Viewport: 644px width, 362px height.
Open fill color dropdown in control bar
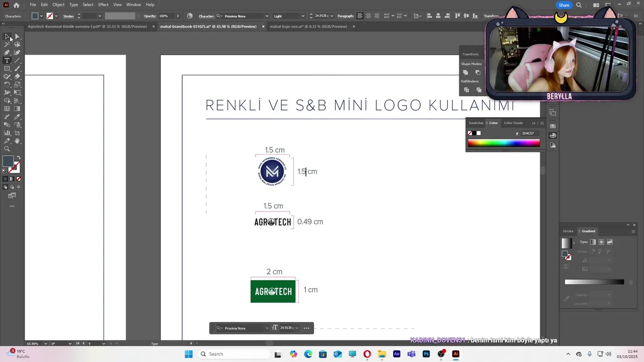[41, 16]
